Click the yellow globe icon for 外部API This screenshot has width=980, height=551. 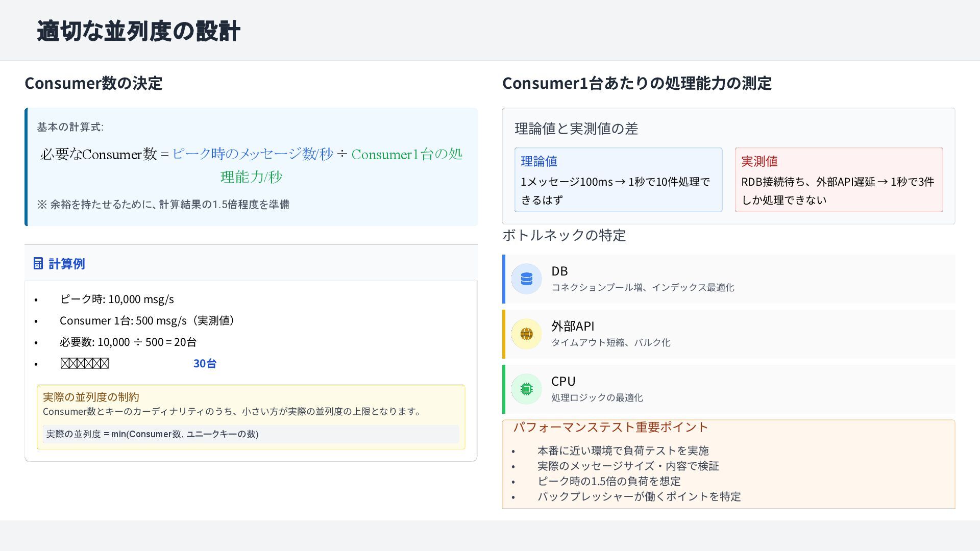click(526, 334)
